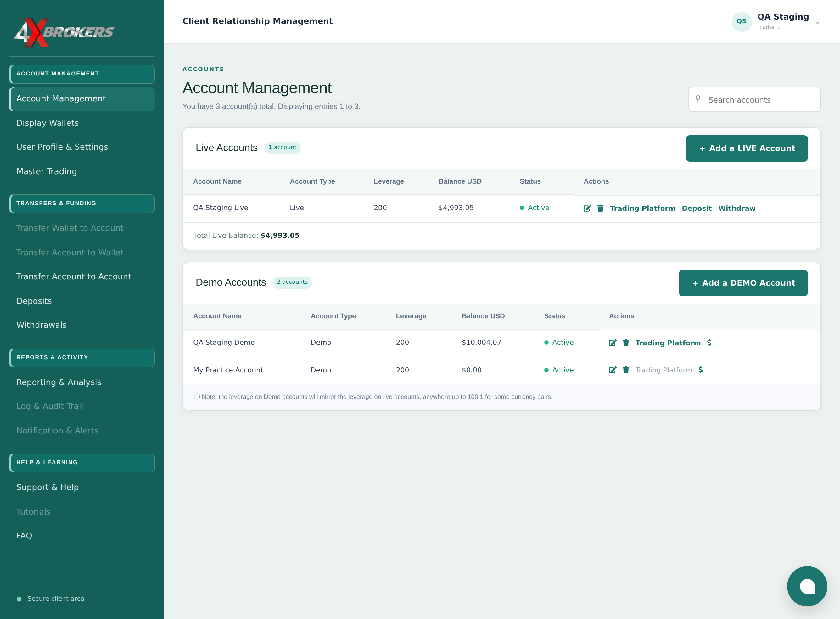Add a DEMO Account
The image size is (840, 619).
743,283
